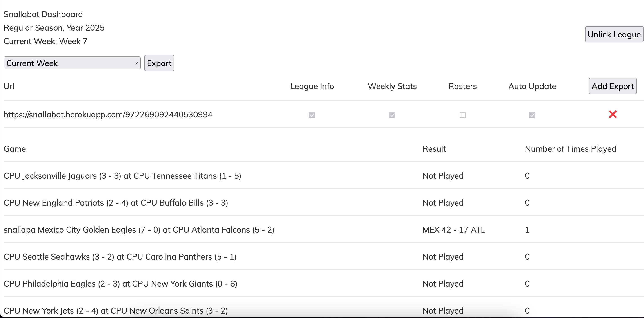
Task: Open the snallabot.herokuapp.com export URL
Action: [108, 114]
